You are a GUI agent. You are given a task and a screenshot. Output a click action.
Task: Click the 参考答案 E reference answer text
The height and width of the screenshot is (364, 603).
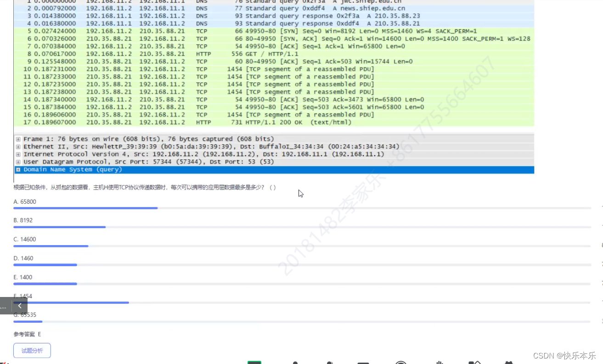coord(27,334)
